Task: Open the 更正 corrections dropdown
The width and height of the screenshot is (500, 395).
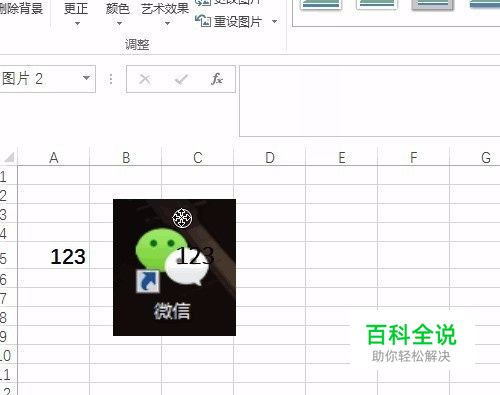Action: (76, 13)
